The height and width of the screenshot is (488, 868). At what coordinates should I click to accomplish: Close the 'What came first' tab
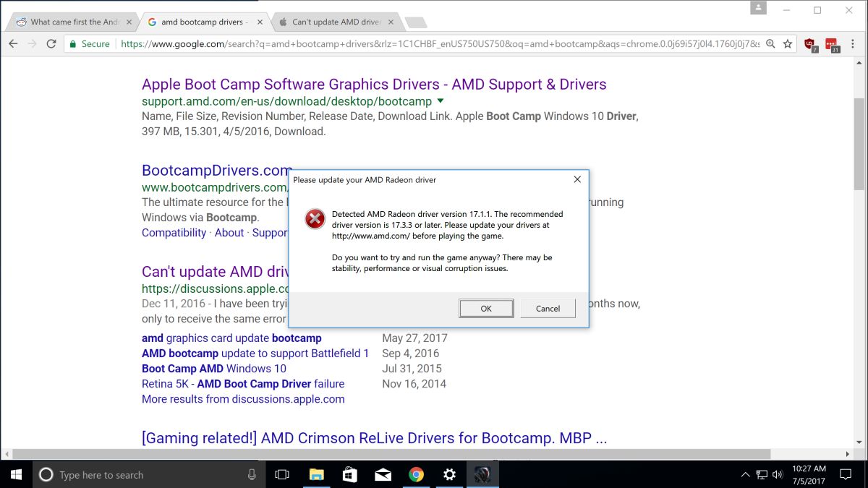[129, 22]
